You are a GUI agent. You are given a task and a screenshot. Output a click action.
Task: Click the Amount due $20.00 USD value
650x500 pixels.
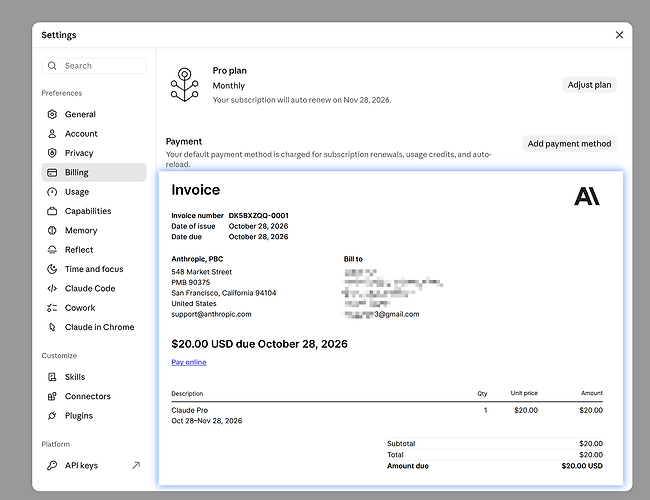pyautogui.click(x=582, y=466)
